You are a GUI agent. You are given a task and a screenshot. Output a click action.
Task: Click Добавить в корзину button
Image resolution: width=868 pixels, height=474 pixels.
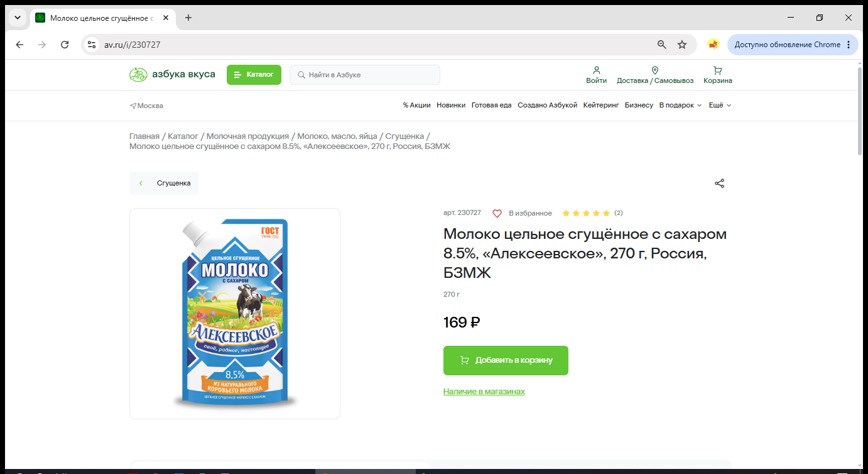[x=506, y=360]
